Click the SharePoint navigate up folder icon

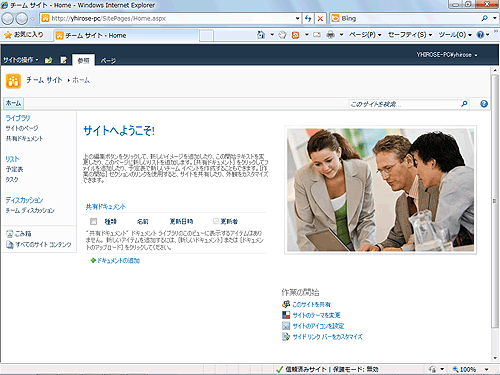point(49,60)
